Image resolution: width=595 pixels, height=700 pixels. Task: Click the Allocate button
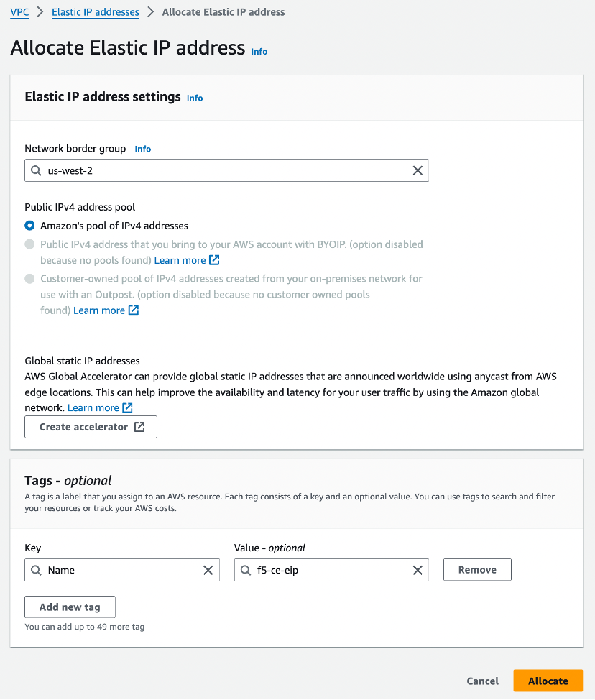coord(548,681)
